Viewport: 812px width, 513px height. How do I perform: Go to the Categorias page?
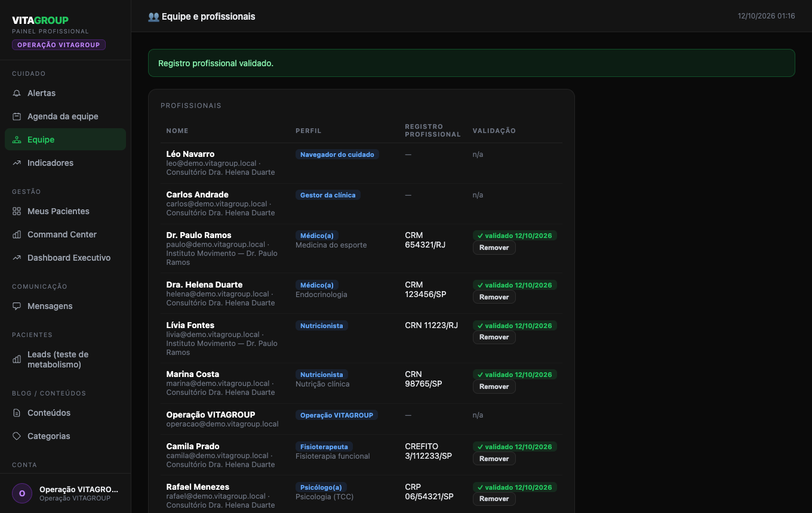click(65, 436)
